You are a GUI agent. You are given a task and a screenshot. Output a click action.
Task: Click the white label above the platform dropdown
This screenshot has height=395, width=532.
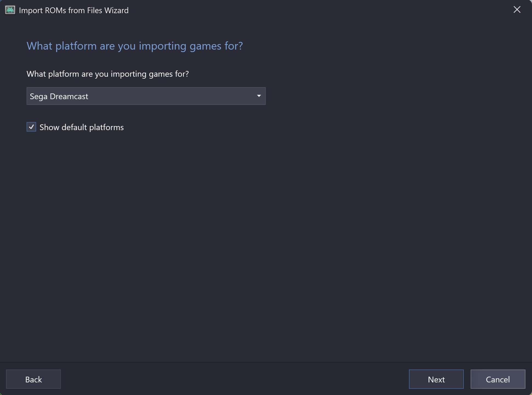point(108,74)
